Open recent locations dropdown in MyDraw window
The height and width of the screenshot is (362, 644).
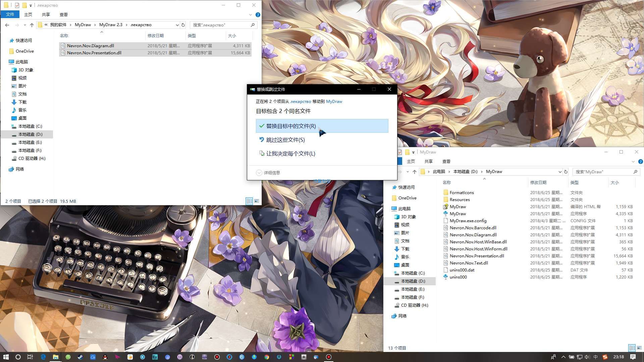(408, 172)
